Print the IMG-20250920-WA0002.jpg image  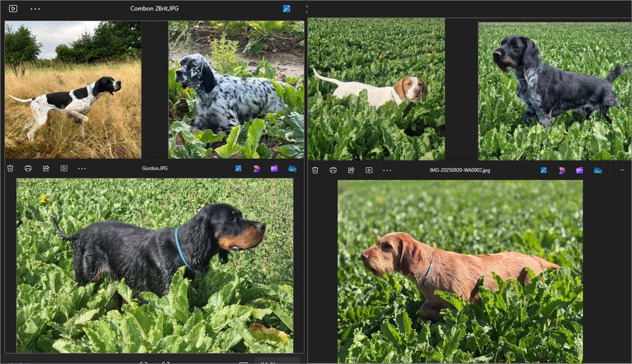(333, 170)
